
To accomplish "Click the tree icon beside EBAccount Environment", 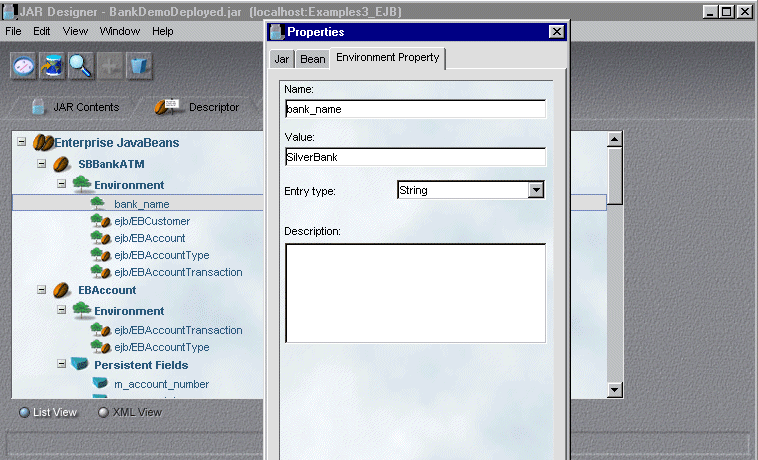I will pos(82,310).
